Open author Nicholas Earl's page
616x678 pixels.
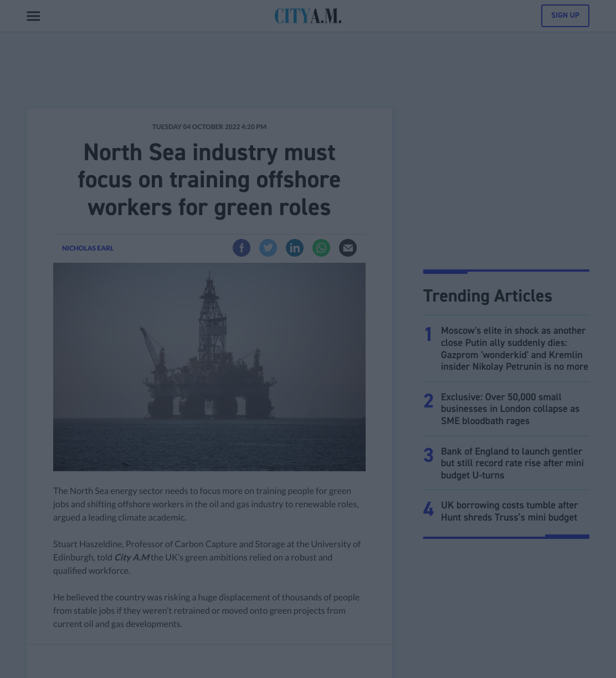88,248
